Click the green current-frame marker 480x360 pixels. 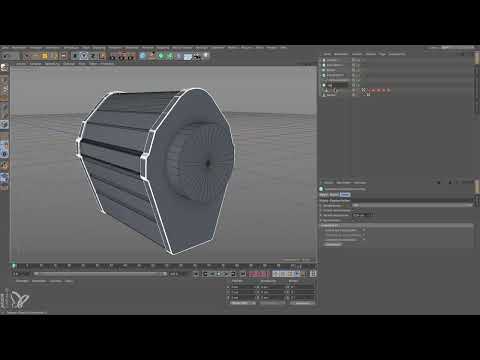14,266
